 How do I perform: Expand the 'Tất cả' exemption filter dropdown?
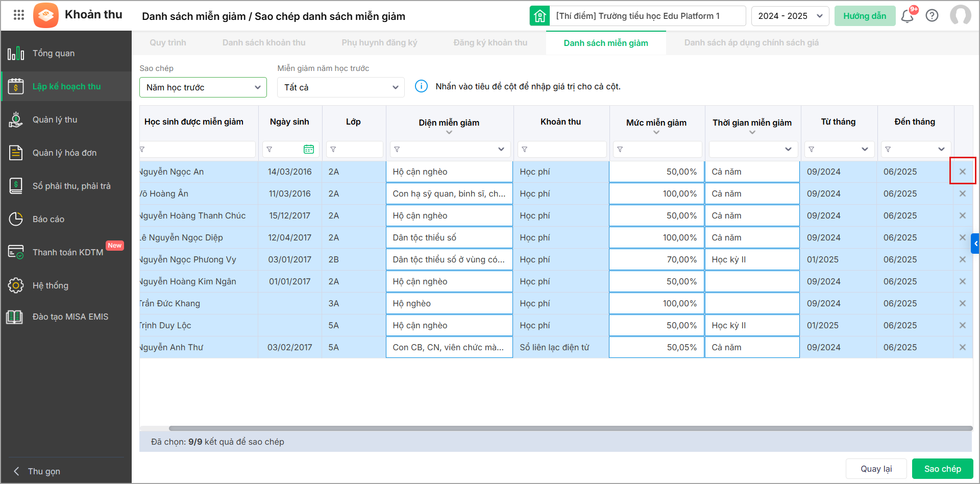coord(340,87)
